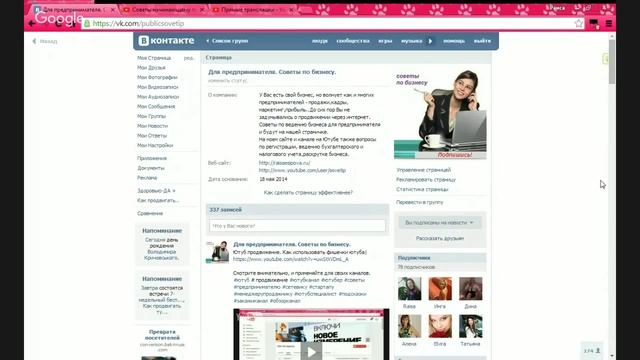Open 'Мои Друзья' in the sidebar
Image resolution: width=640 pixels, height=360 pixels.
click(151, 68)
